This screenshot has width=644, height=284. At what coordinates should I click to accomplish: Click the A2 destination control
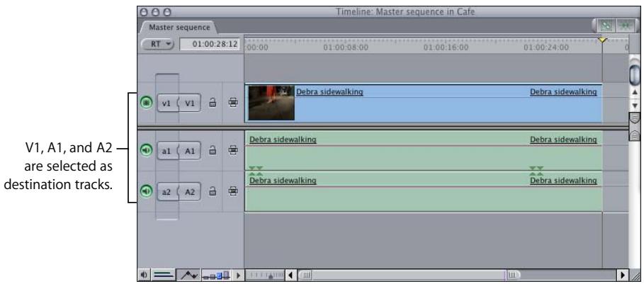pyautogui.click(x=189, y=191)
